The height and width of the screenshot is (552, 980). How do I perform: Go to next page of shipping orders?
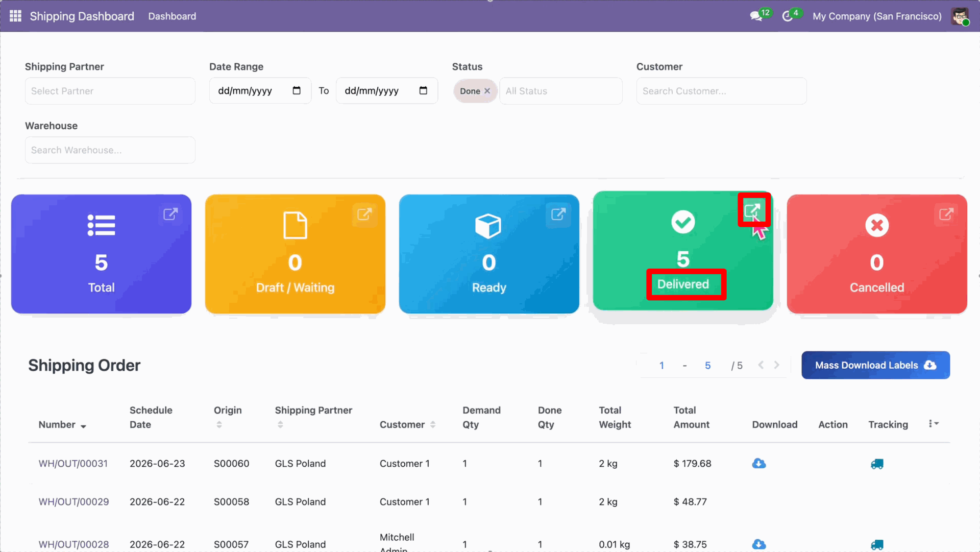777,365
